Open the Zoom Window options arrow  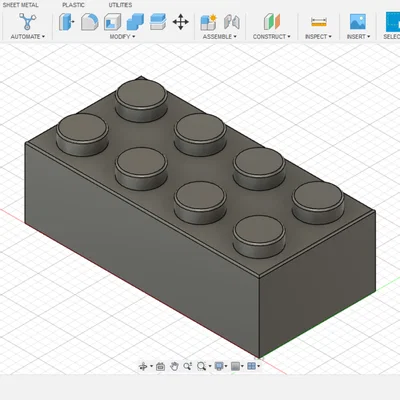(x=210, y=366)
